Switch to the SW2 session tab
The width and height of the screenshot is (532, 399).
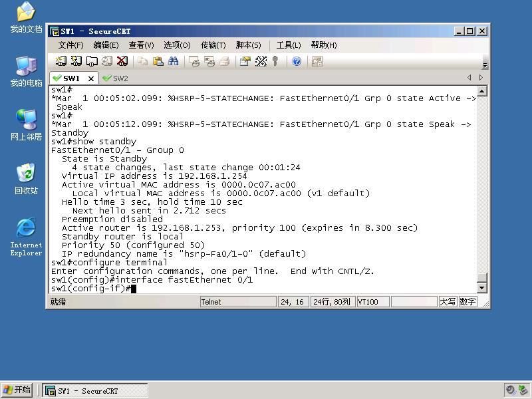tap(115, 78)
